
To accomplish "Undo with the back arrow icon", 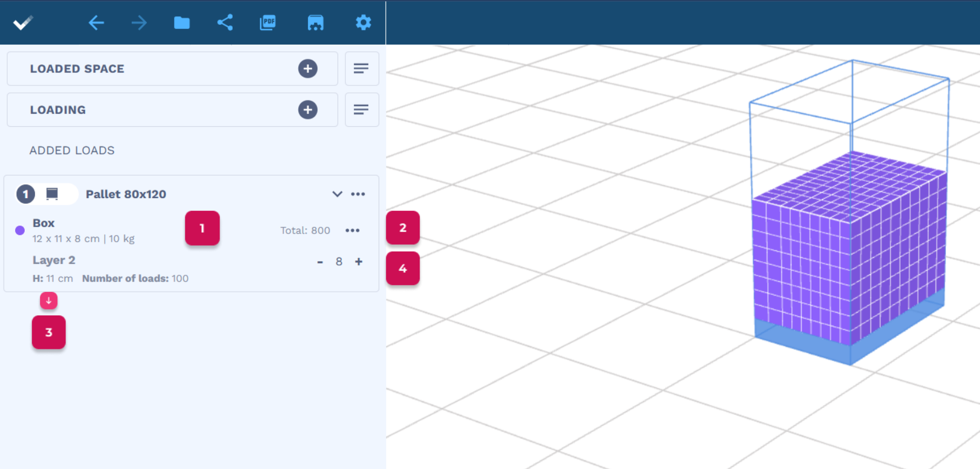I will pyautogui.click(x=96, y=23).
